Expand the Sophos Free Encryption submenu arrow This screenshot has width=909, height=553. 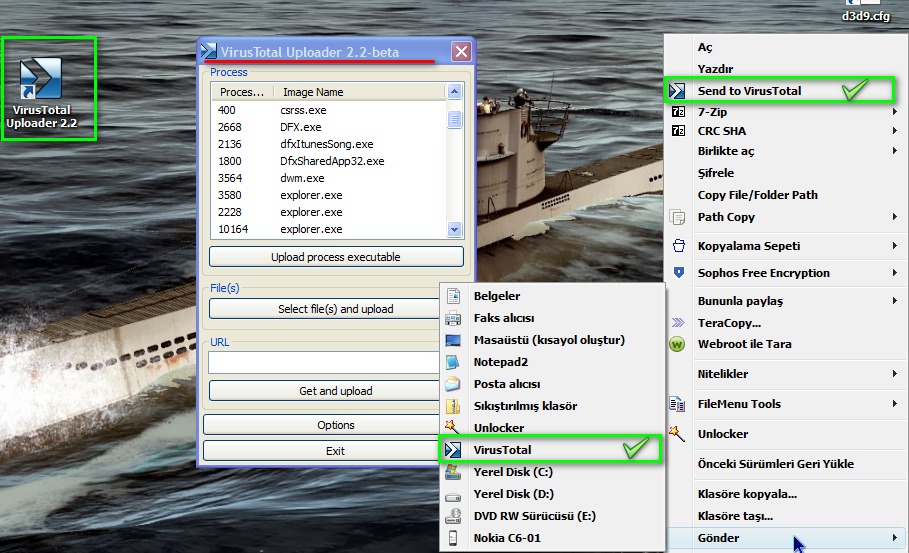895,272
